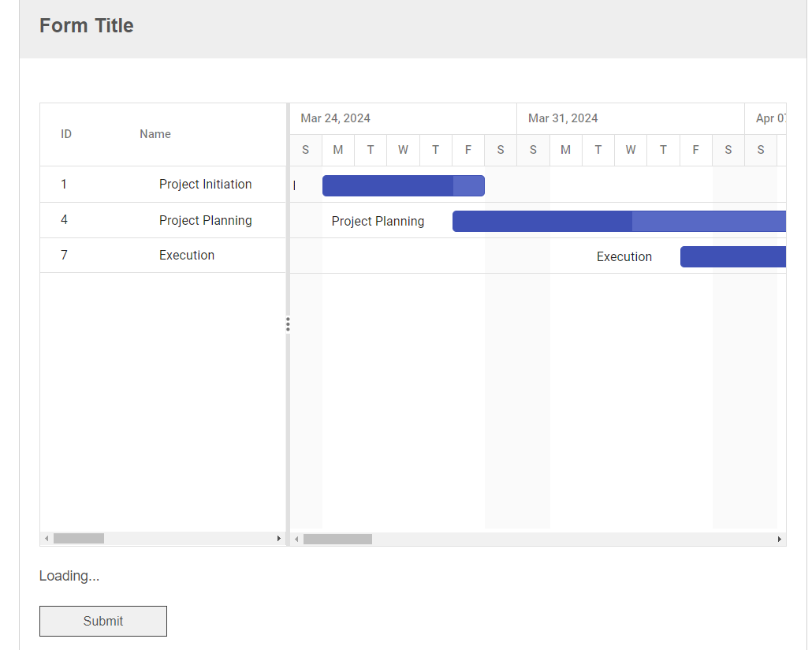
Task: Click the task grid horizontal scrollbar thumb
Action: point(79,539)
